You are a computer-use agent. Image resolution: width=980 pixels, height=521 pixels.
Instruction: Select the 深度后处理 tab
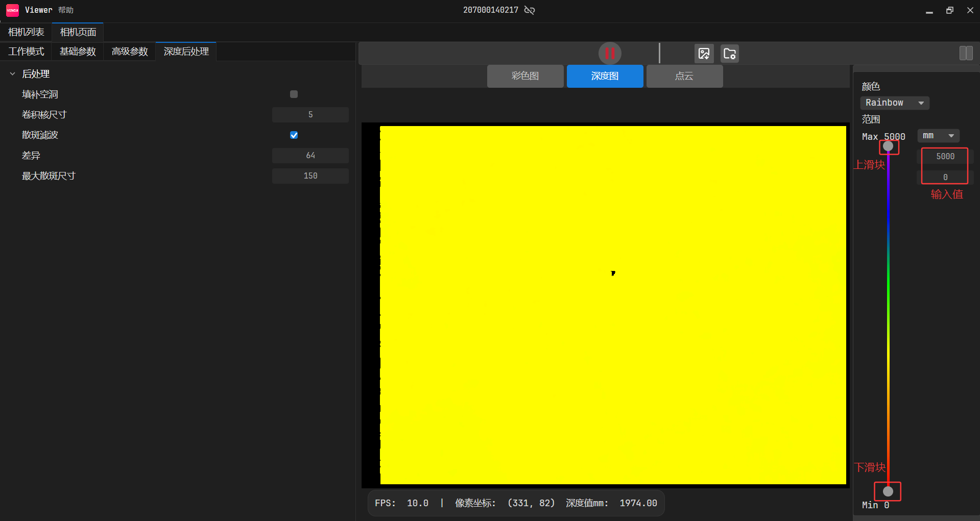[186, 52]
